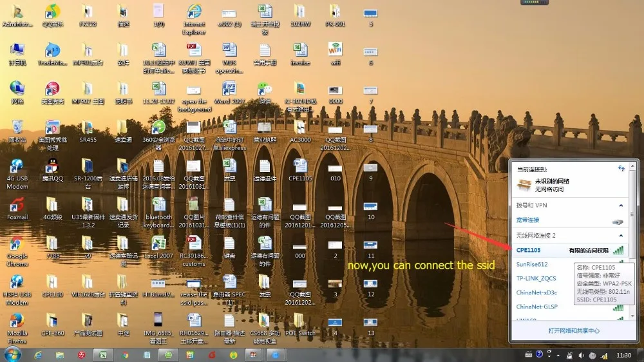The width and height of the screenshot is (644, 362).
Task: Open the CPE1105 document icon on desktop
Action: 300,170
